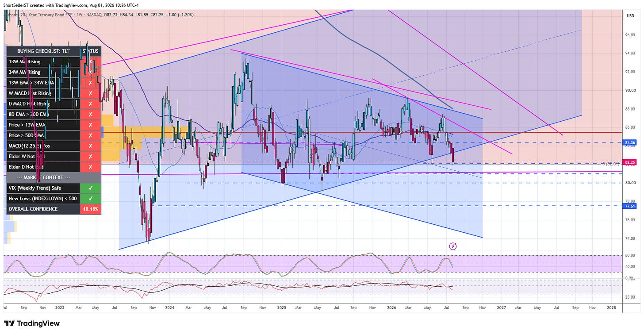Click the 92.00 price axis label

coord(630,72)
